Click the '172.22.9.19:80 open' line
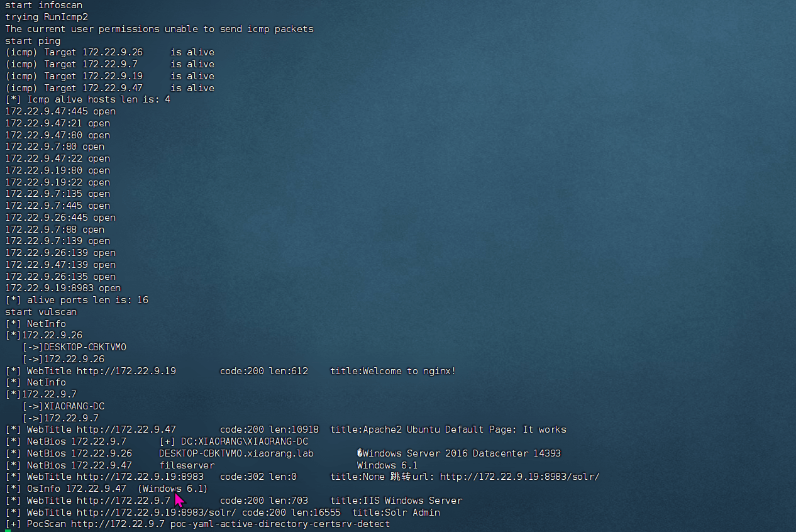Image resolution: width=796 pixels, height=532 pixels. click(57, 170)
